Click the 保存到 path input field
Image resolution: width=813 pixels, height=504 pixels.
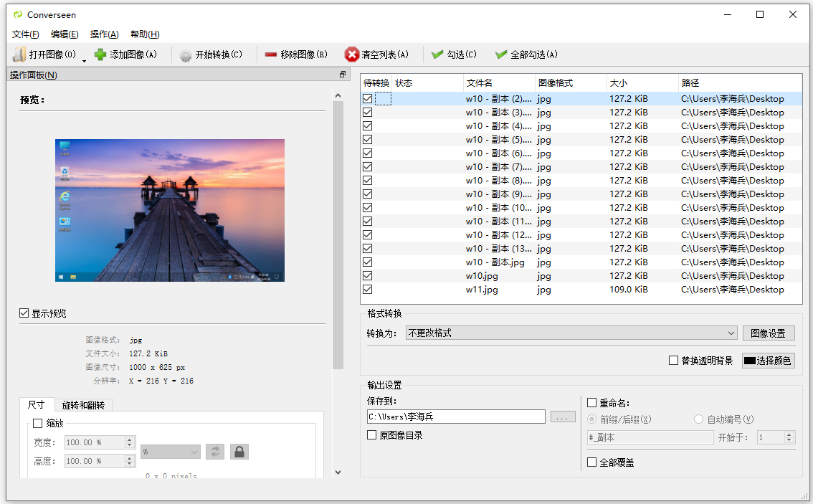pos(456,417)
